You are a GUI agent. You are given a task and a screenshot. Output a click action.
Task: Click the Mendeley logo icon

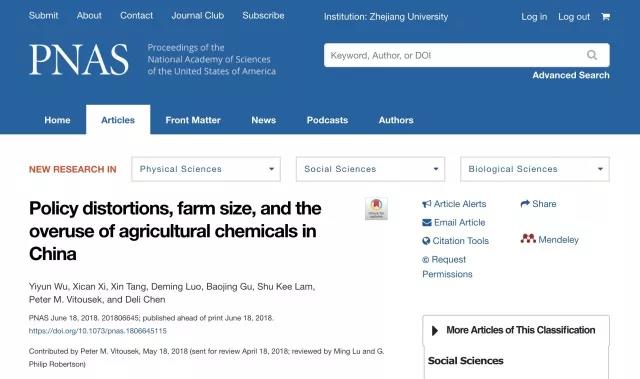tap(528, 239)
